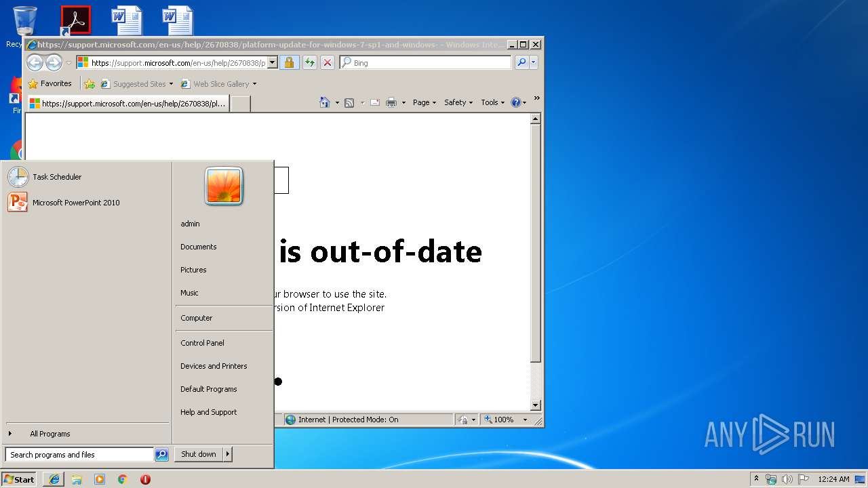Open Devices and Printers
Screen dimensions: 868x488
pyautogui.click(x=214, y=366)
